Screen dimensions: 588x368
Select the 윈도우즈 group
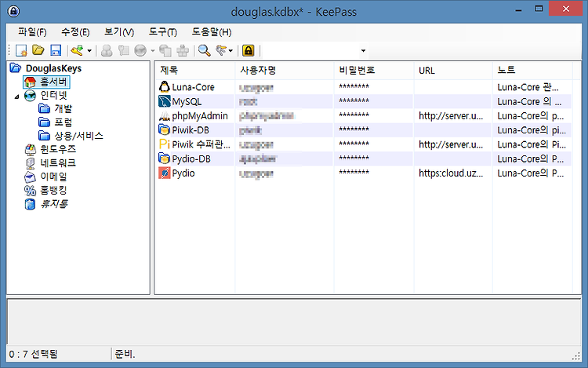58,149
